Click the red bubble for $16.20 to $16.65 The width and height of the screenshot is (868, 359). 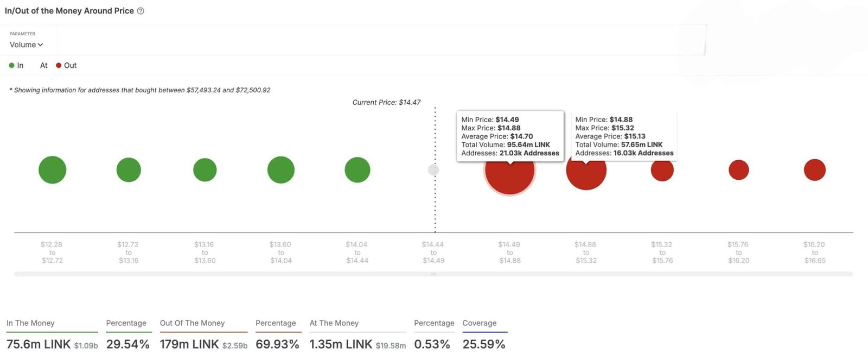pyautogui.click(x=815, y=170)
